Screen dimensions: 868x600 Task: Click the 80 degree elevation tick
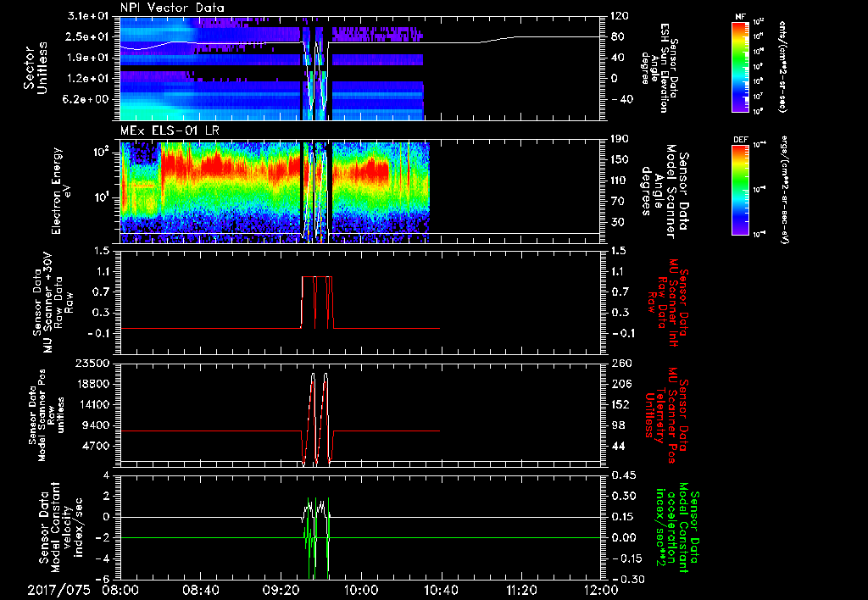pos(617,36)
